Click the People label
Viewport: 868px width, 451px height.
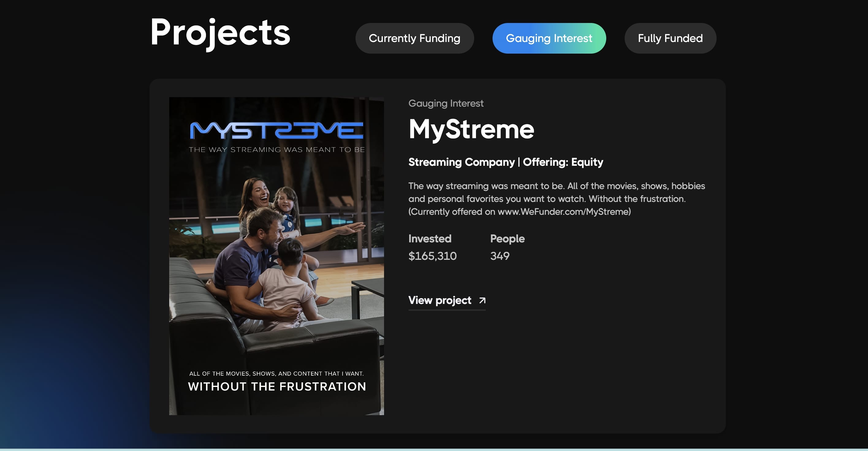coord(507,238)
